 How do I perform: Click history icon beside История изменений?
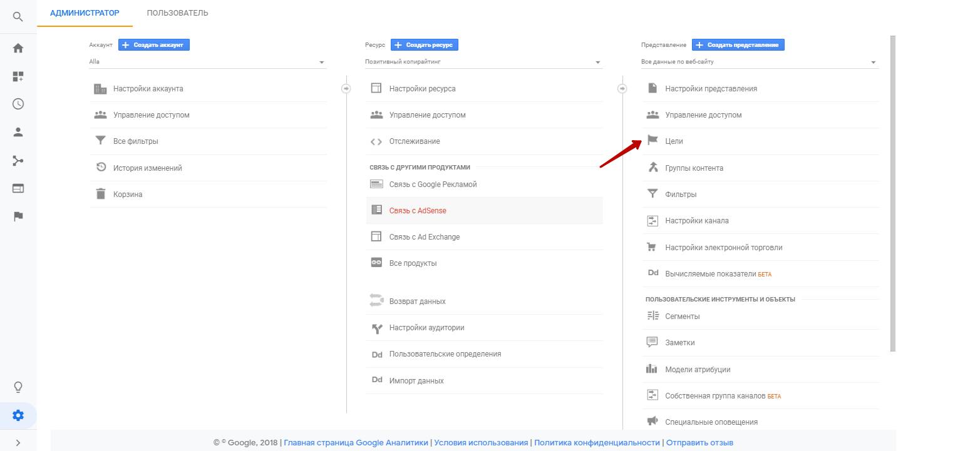pos(100,167)
